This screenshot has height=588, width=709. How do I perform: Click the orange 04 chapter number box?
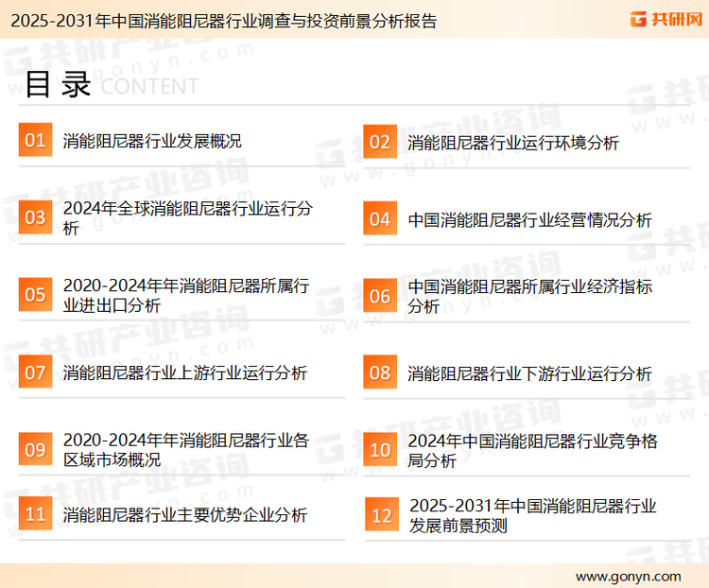point(380,218)
